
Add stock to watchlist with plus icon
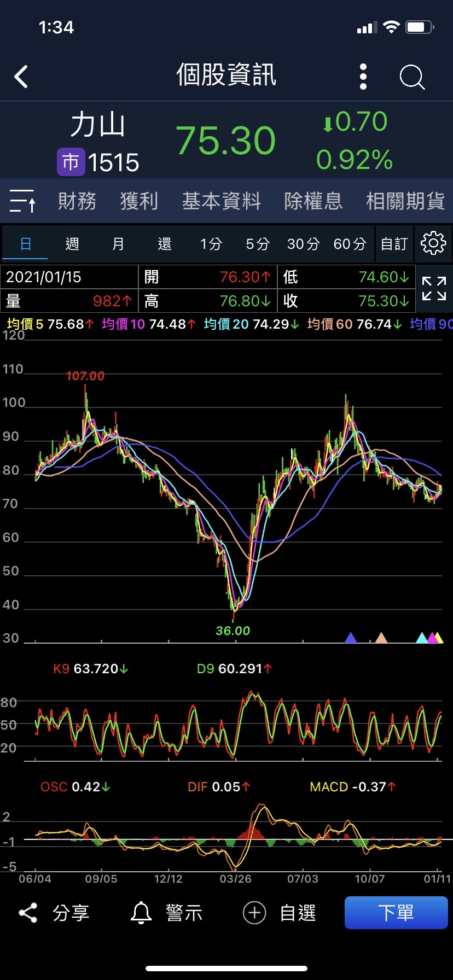click(254, 913)
